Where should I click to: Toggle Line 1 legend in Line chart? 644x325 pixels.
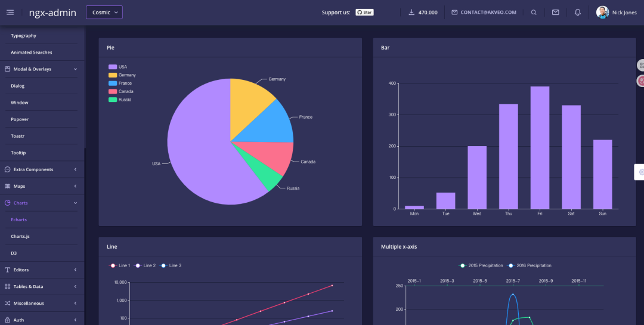tap(119, 266)
